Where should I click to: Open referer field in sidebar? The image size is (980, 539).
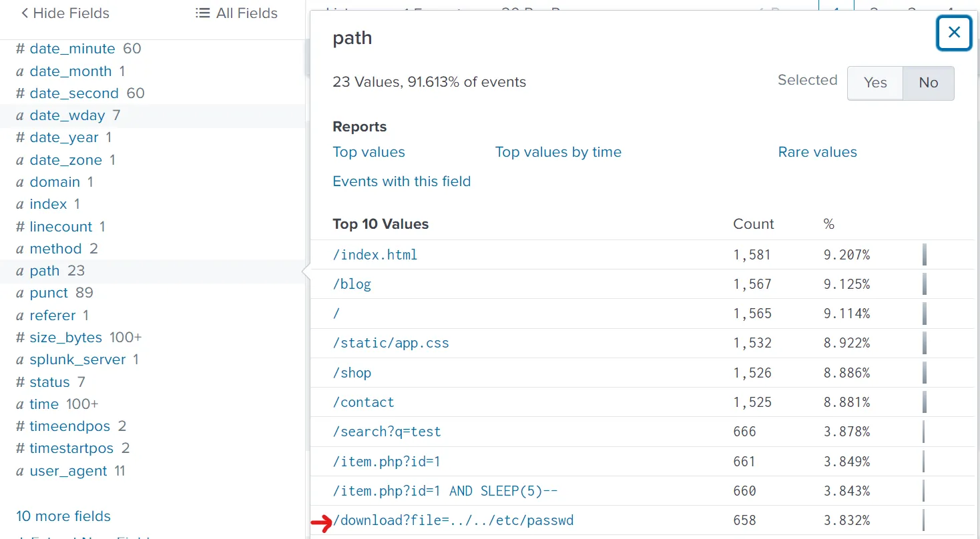coord(53,315)
